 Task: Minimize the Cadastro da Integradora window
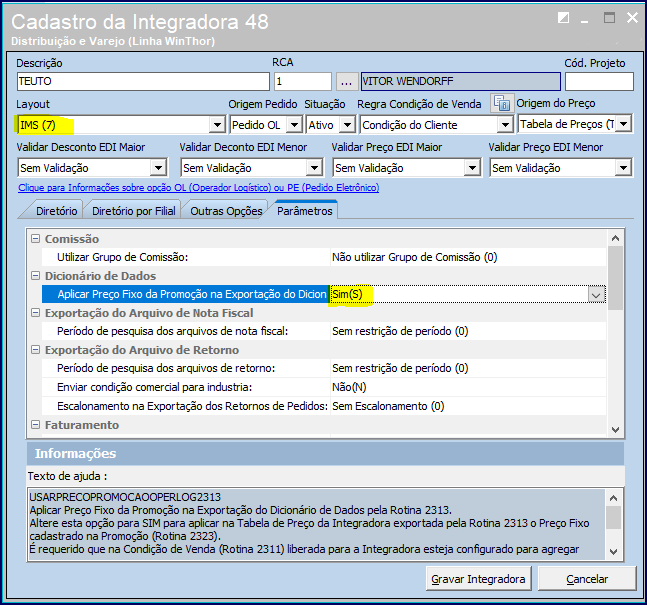(x=584, y=19)
